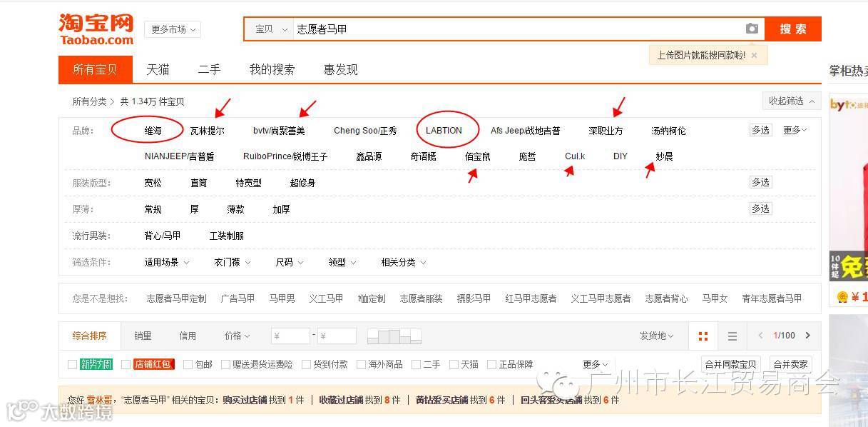Viewport: 868px width, 427px height.
Task: Expand 更多 brands dropdown
Action: point(795,131)
